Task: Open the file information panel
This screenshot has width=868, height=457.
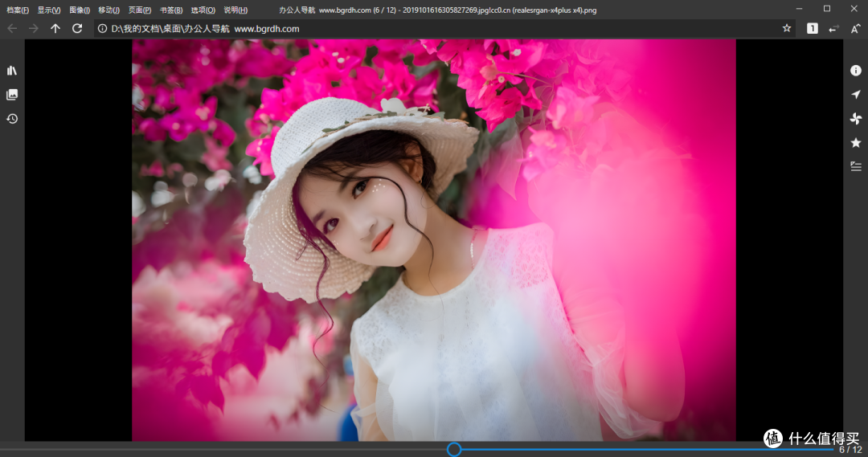Action: 856,70
